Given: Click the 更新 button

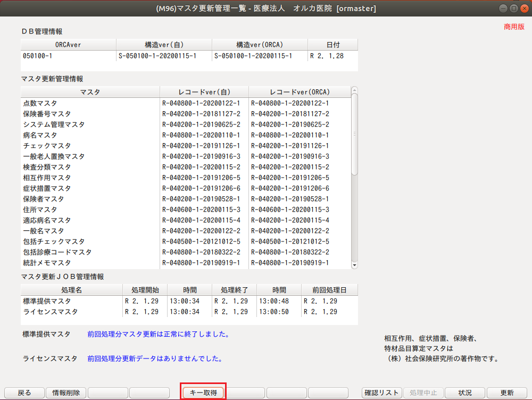Looking at the screenshot, I should (506, 393).
